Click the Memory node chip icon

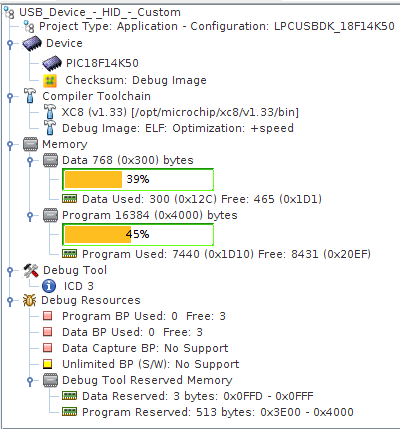click(x=30, y=144)
